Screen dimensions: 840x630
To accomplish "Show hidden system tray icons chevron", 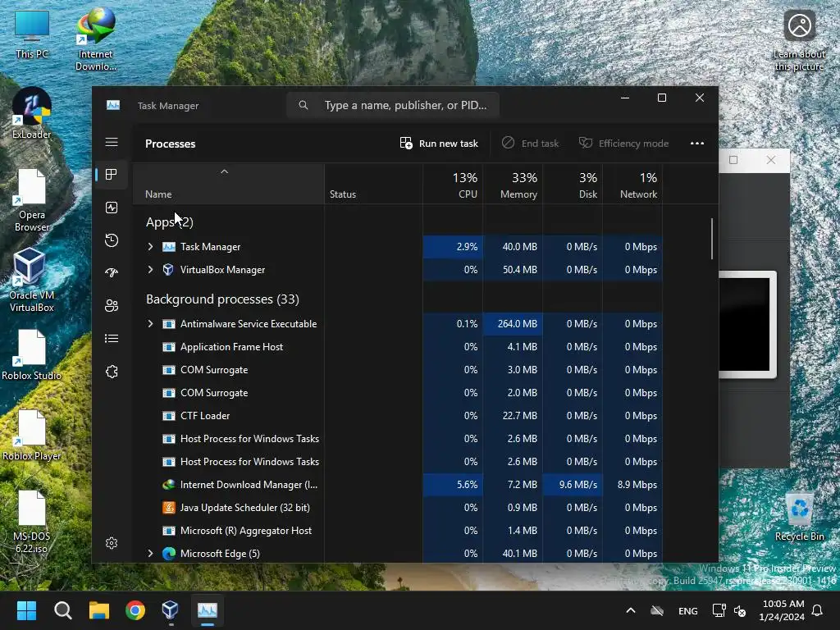I will coord(631,610).
